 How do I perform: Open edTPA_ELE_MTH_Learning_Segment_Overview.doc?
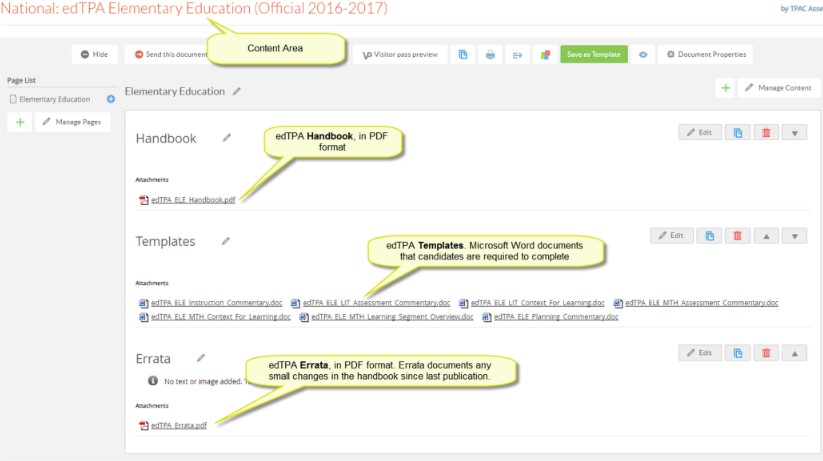coord(392,317)
